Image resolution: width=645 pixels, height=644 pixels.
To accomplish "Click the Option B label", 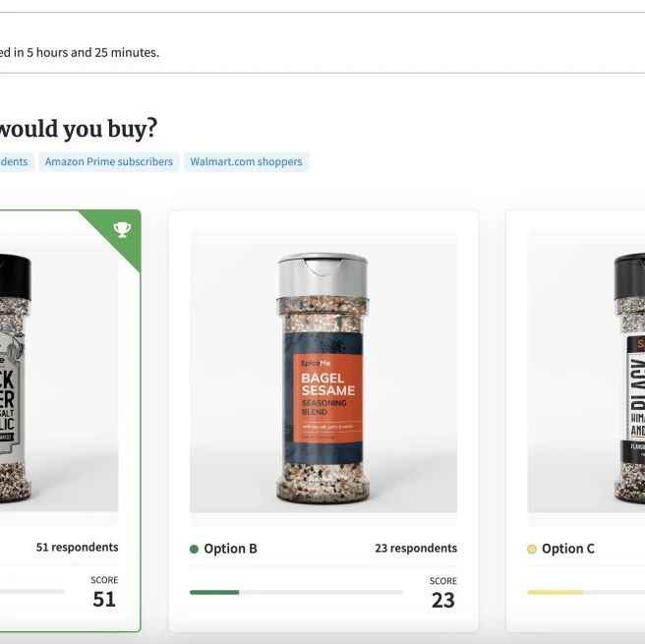I will coord(230,549).
